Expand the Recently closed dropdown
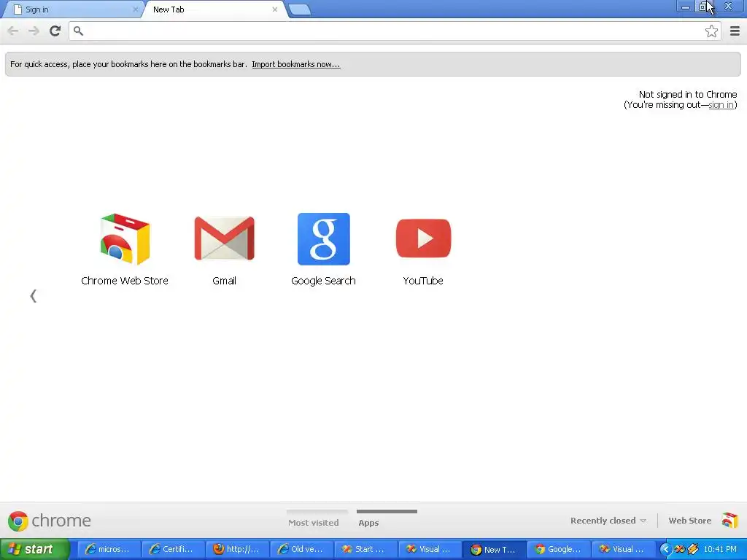The image size is (747, 560). click(x=608, y=521)
